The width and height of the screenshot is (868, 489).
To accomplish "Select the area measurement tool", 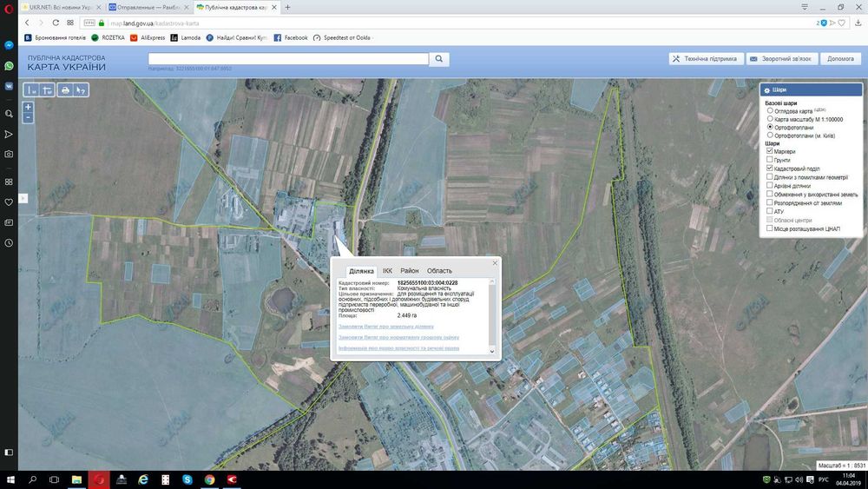I will tap(47, 89).
